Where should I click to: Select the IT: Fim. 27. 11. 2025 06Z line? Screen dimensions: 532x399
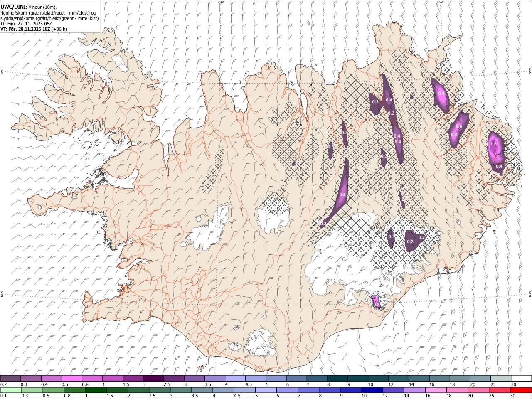[26, 24]
